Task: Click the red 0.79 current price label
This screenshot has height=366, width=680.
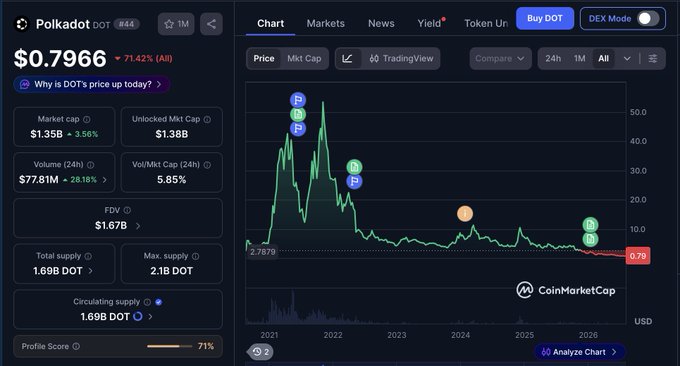Action: click(638, 256)
